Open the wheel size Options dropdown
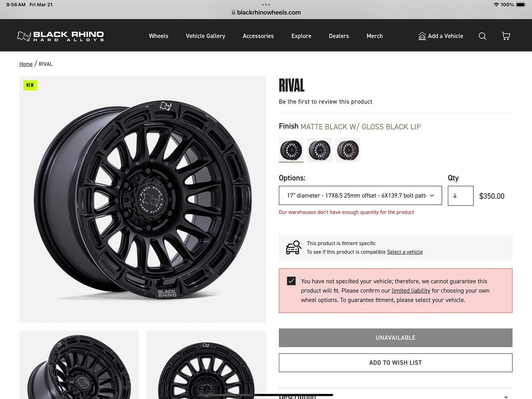Screen dimensions: 532x399 (x=360, y=196)
